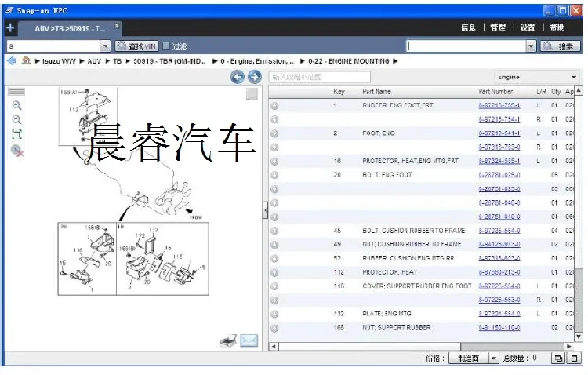
Task: Sort by Key column header
Action: click(x=339, y=92)
